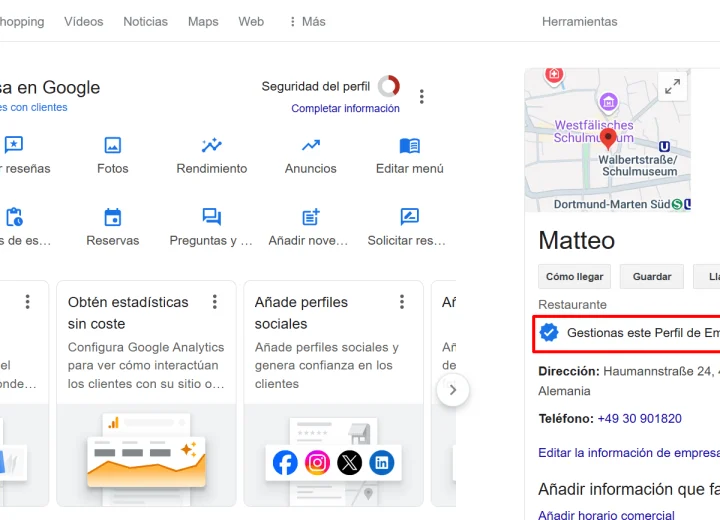720x520 pixels.
Task: Open Herramientas search tools
Action: click(x=579, y=22)
